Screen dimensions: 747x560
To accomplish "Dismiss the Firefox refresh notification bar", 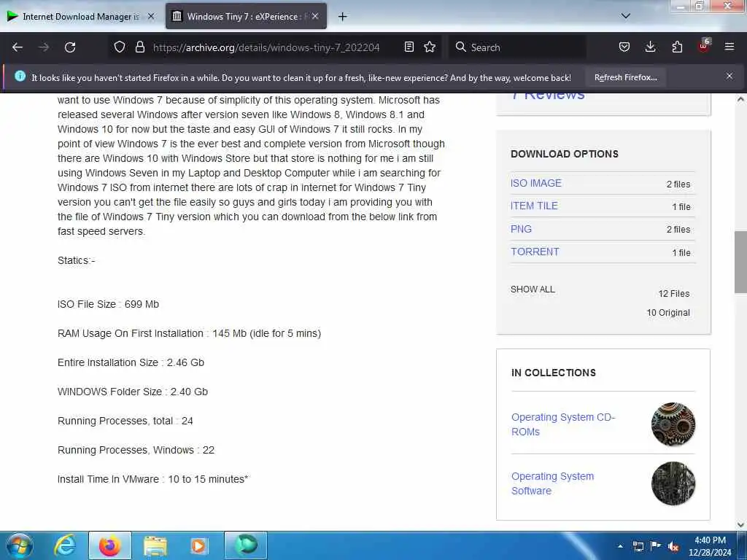I will point(729,76).
